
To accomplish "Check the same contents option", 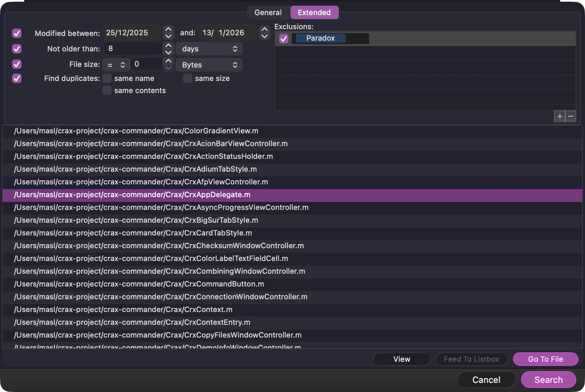I will (x=107, y=90).
